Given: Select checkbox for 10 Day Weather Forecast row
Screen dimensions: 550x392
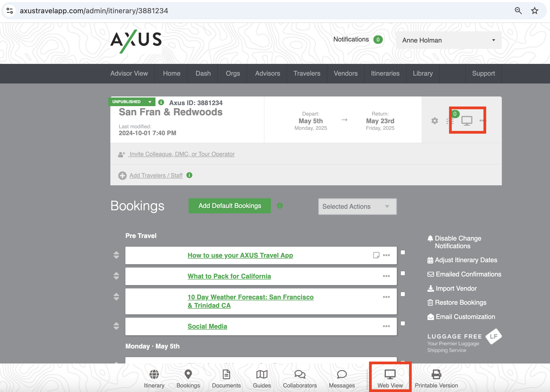Looking at the screenshot, I should (x=403, y=294).
